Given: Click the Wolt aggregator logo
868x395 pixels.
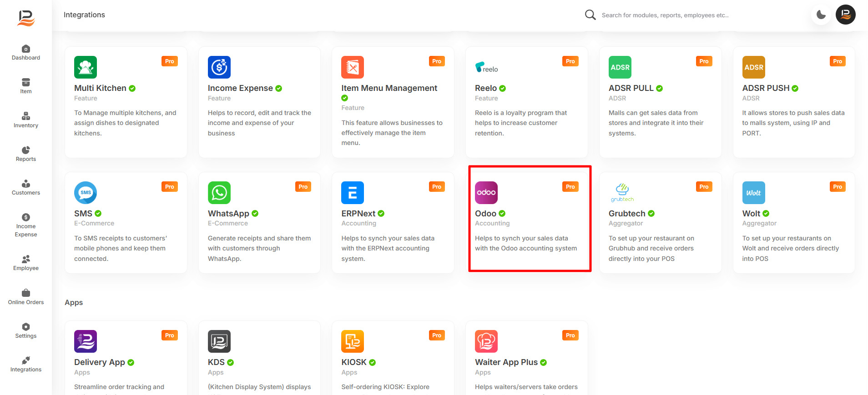Looking at the screenshot, I should 753,193.
